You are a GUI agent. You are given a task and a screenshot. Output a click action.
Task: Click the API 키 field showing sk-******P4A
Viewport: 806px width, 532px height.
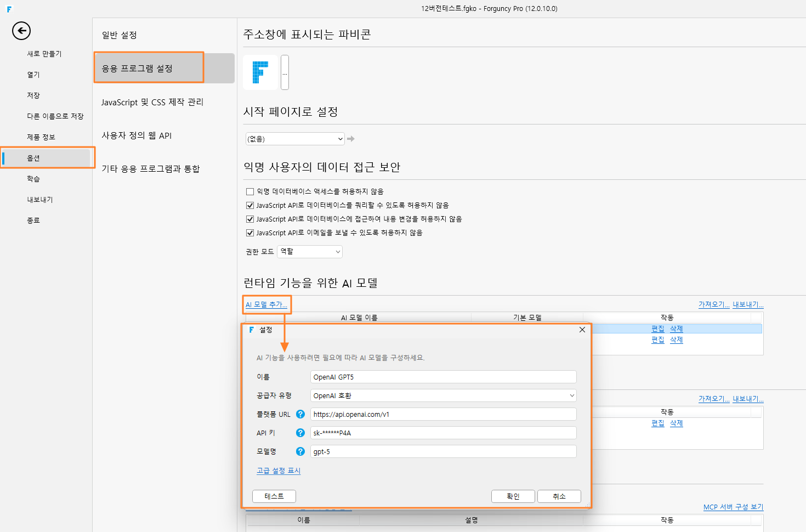click(x=444, y=433)
